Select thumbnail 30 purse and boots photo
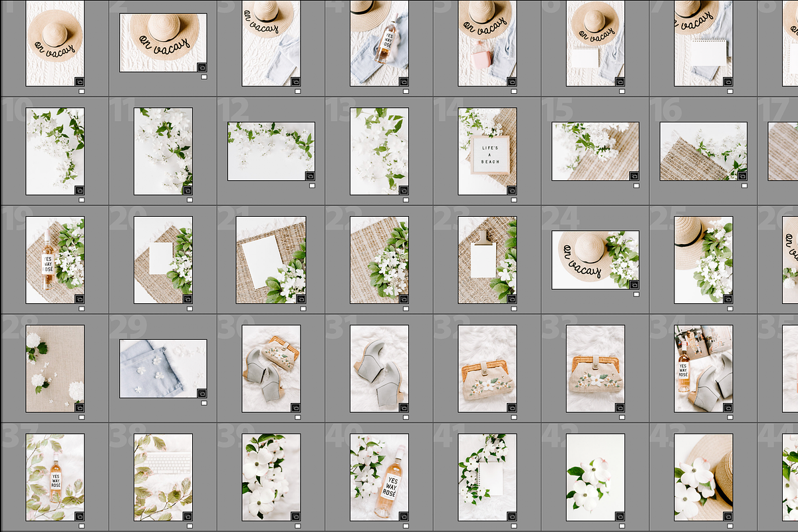 click(271, 368)
